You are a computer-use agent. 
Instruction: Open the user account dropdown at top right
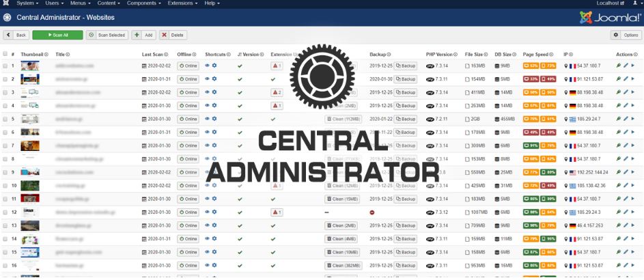[636, 3]
